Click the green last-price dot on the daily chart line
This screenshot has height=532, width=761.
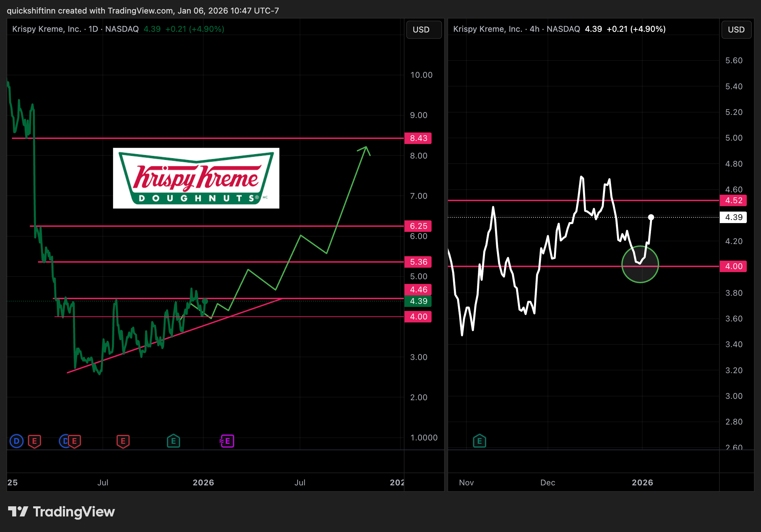click(x=205, y=301)
